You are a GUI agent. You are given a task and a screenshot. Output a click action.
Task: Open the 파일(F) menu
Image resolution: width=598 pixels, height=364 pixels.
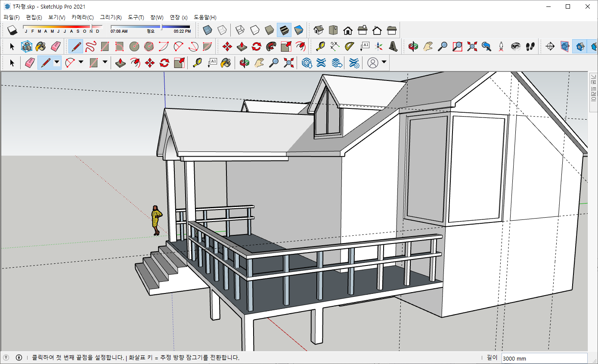(12, 18)
